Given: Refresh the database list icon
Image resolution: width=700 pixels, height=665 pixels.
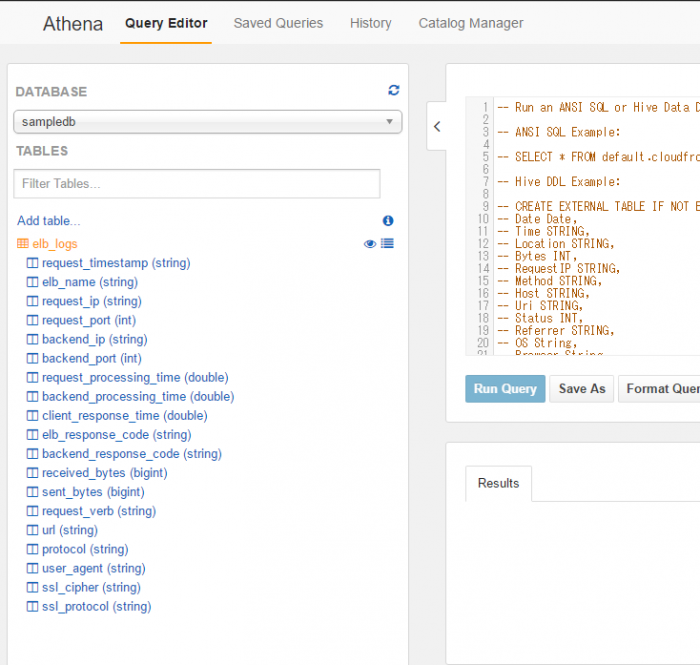Looking at the screenshot, I should point(393,90).
